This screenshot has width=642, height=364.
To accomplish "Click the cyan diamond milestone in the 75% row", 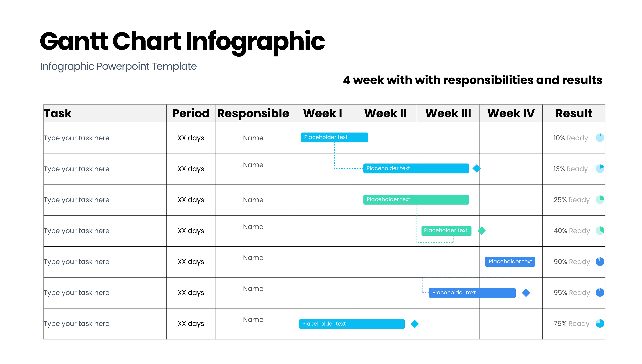I will point(415,324).
